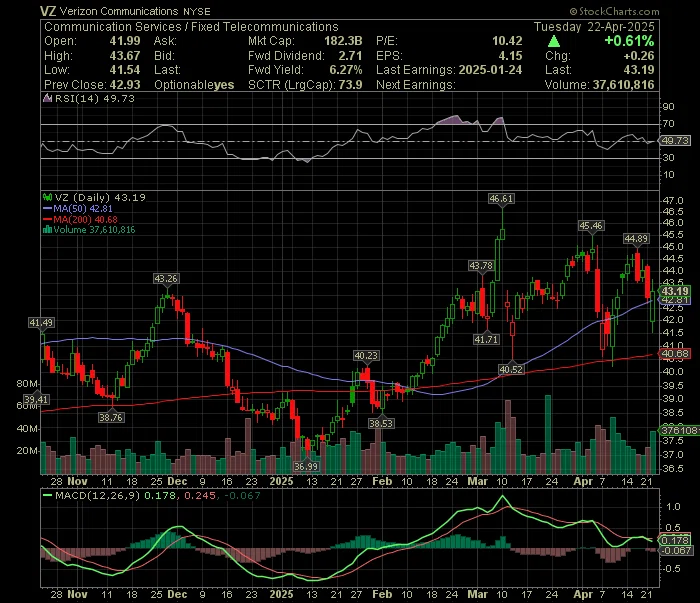
Task: Click the Last Earnings date 2025-01-24
Action: [x=490, y=70]
